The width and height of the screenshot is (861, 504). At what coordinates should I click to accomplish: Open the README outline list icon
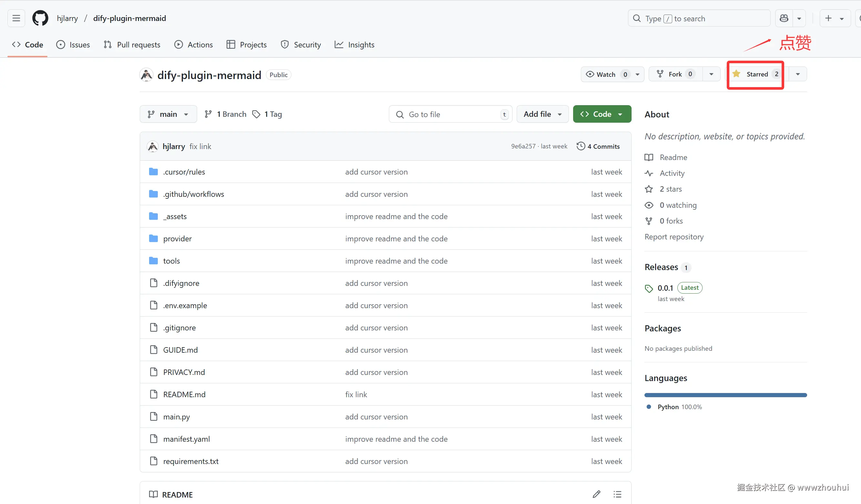(x=617, y=494)
